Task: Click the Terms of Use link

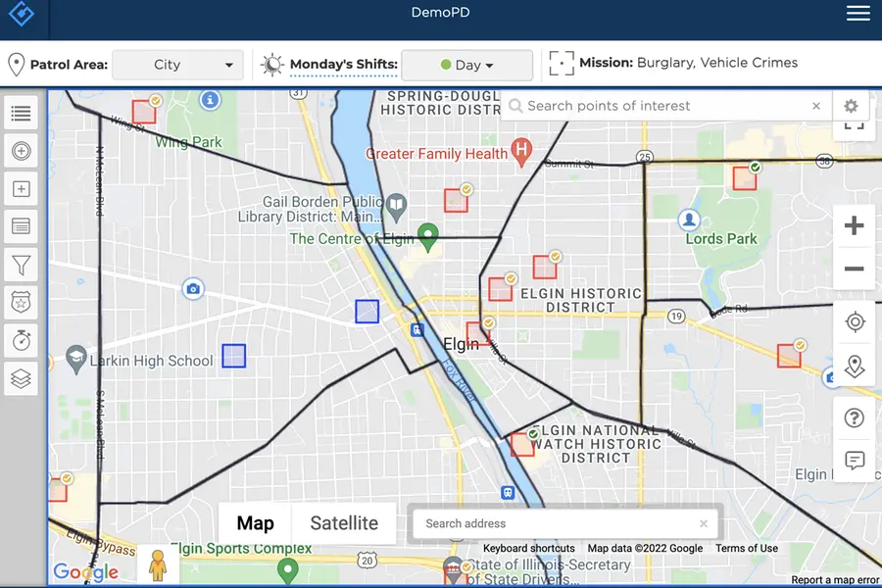Action: click(747, 549)
